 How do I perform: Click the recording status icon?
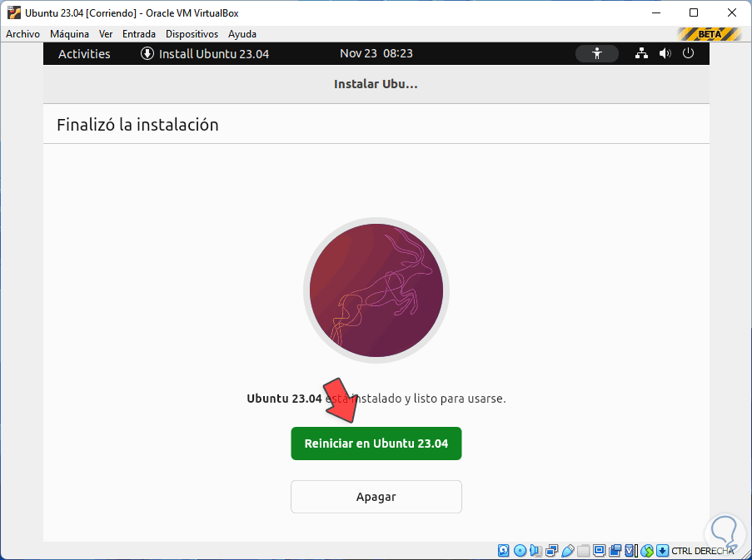click(615, 550)
